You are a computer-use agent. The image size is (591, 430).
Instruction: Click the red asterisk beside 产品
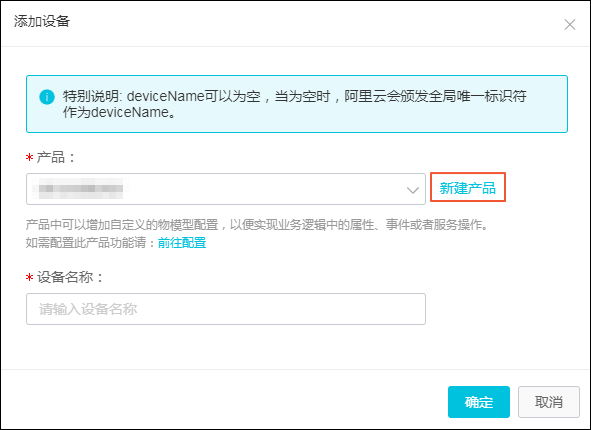(29, 158)
